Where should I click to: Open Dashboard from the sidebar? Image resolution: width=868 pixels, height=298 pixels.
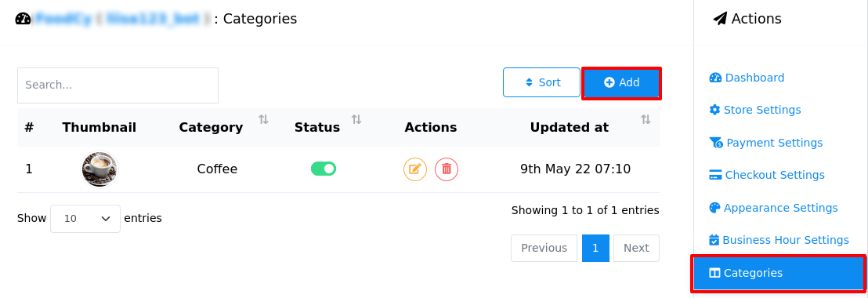pos(747,78)
